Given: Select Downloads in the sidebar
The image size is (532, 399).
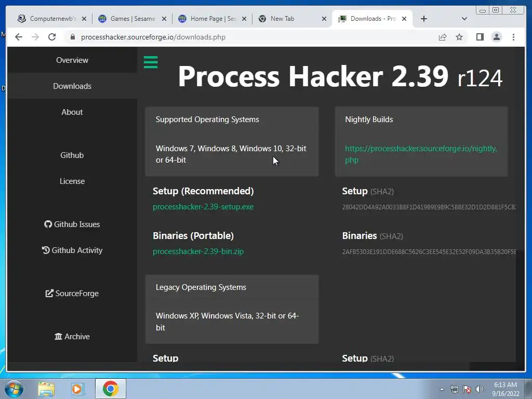Looking at the screenshot, I should click(72, 86).
